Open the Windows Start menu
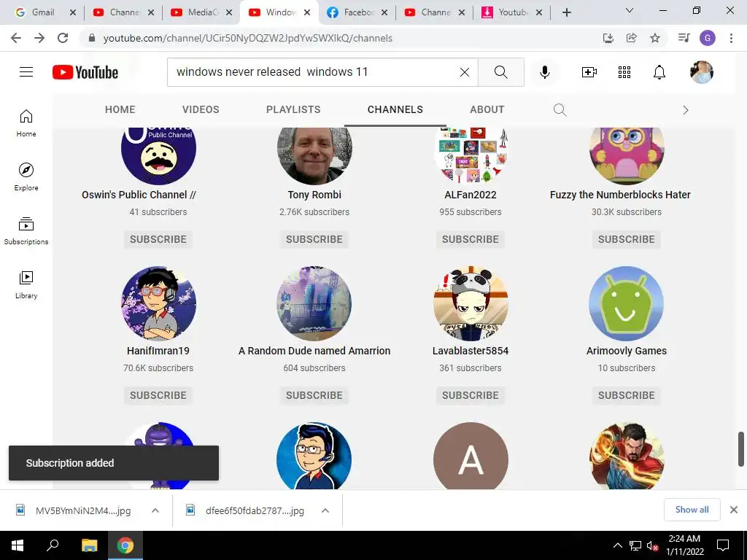The image size is (747, 560). click(18, 545)
